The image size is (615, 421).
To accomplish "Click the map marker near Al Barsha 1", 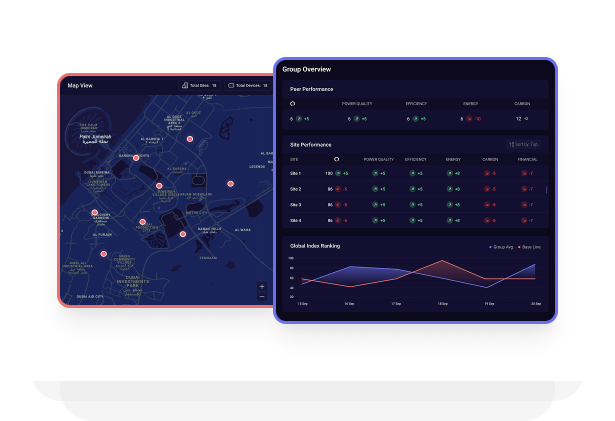I will point(189,140).
